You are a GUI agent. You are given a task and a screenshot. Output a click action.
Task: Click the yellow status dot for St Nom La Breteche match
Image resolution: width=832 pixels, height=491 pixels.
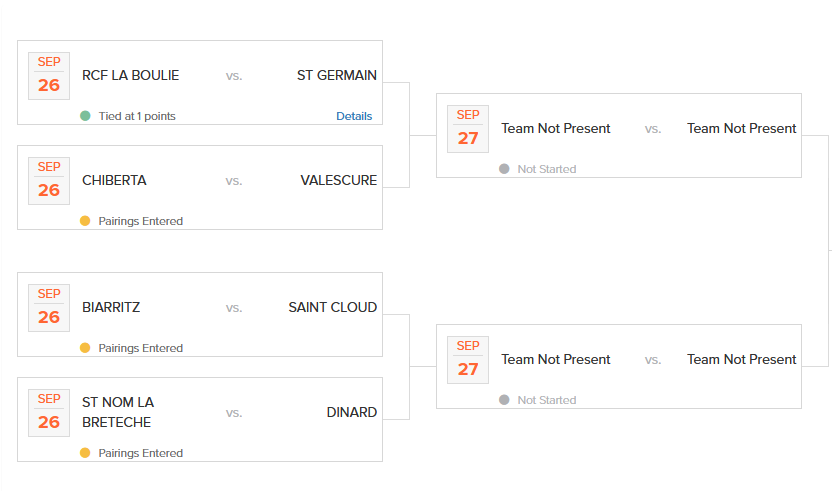[x=85, y=453]
